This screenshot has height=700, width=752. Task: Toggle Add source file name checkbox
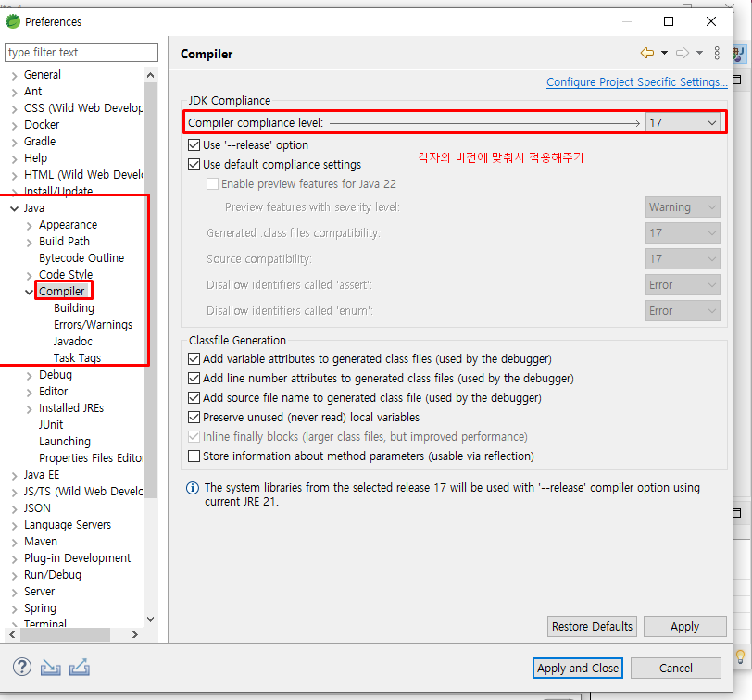pyautogui.click(x=194, y=398)
